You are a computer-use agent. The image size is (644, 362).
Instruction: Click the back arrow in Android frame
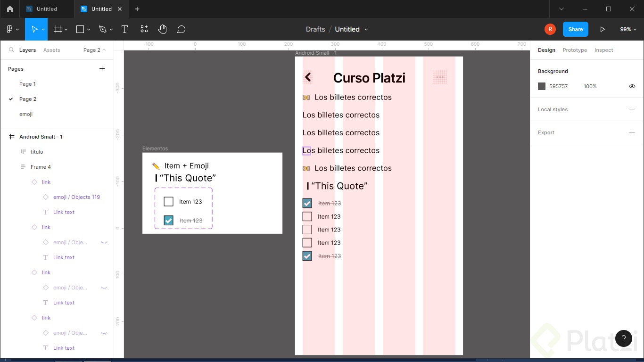tap(308, 77)
